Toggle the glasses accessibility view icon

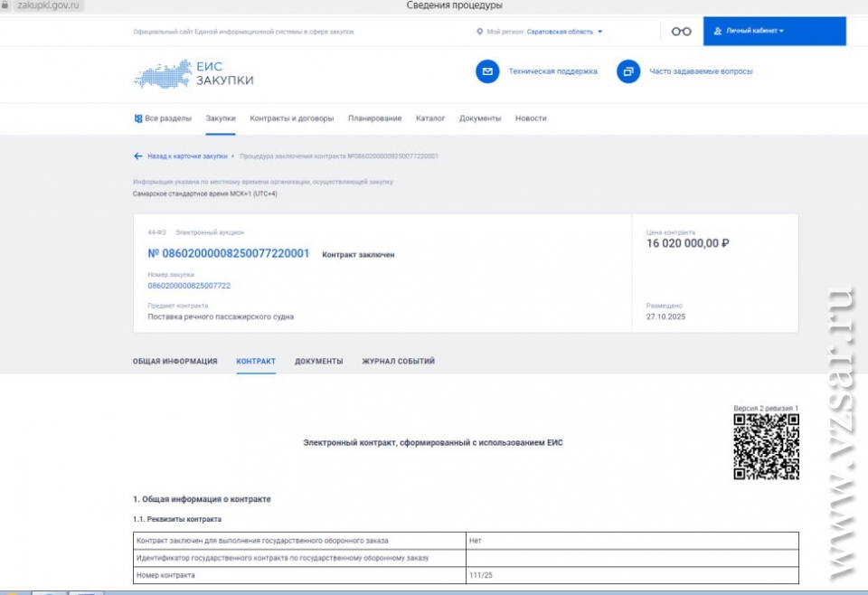pos(681,32)
